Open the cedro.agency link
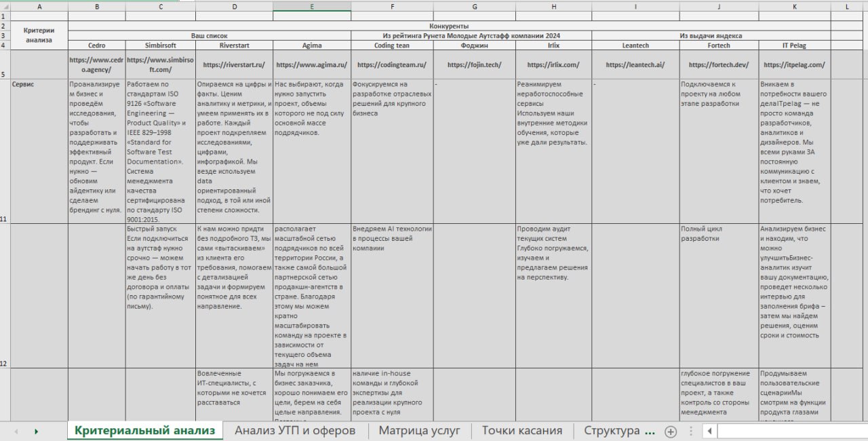Image resolution: width=868 pixels, height=441 pixels. coord(96,64)
